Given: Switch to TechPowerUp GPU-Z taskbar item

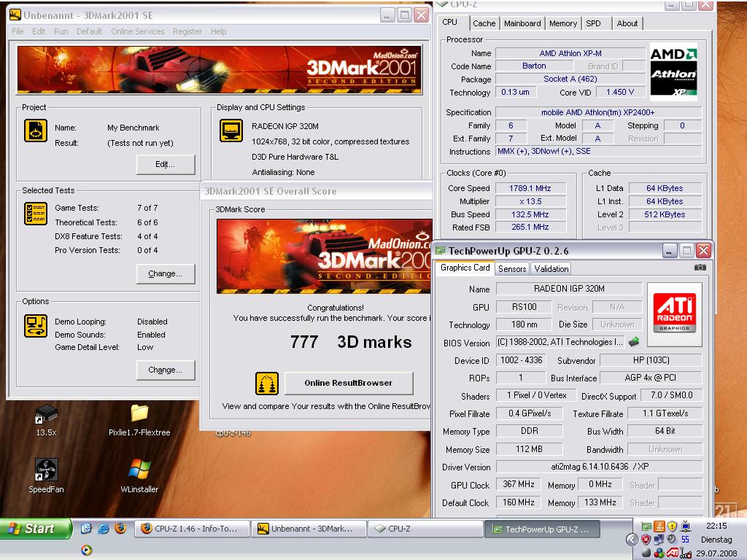Looking at the screenshot, I should pos(542,529).
